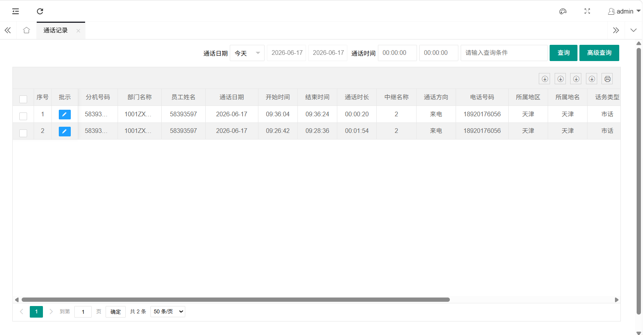Switch to the 通话记录 tab

(55, 30)
